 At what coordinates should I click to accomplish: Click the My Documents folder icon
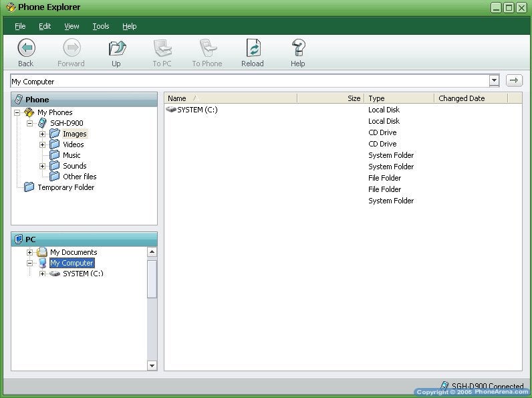pyautogui.click(x=41, y=252)
